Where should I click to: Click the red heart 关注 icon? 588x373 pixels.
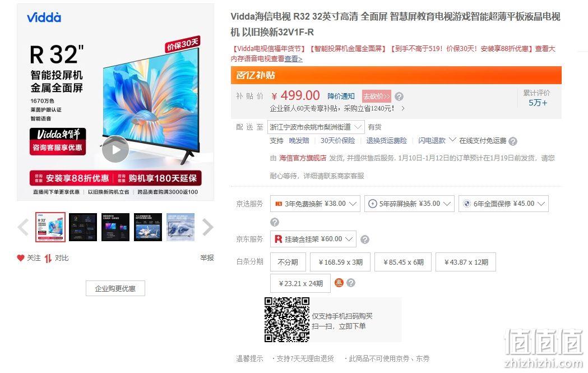(x=21, y=258)
